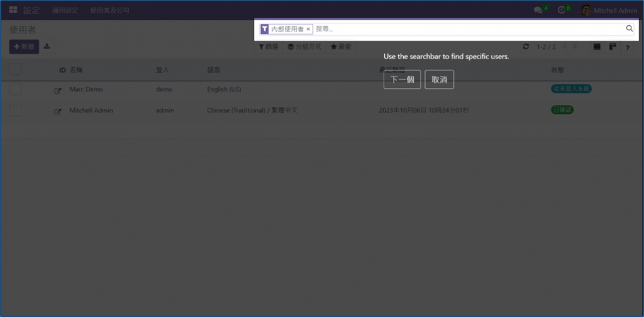Screen dimensions: 644x317
Task: Click 下一個 in the tour tooltip
Action: 402,80
